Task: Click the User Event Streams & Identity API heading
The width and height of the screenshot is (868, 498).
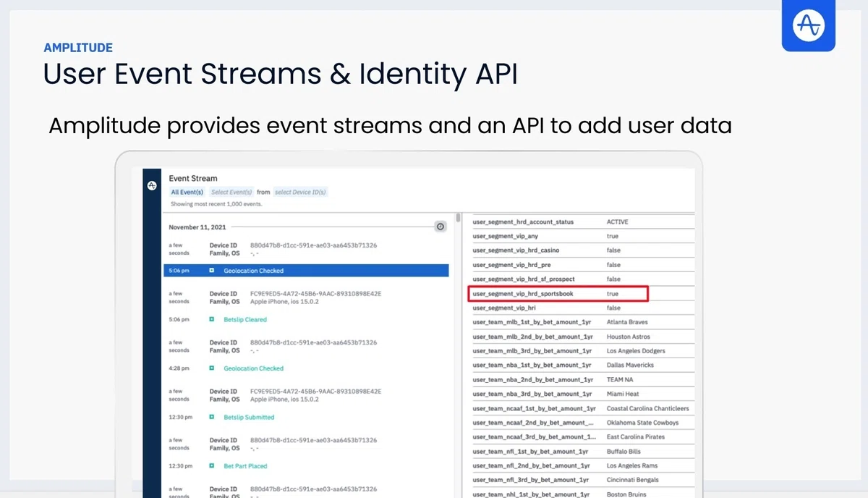Action: coord(281,75)
